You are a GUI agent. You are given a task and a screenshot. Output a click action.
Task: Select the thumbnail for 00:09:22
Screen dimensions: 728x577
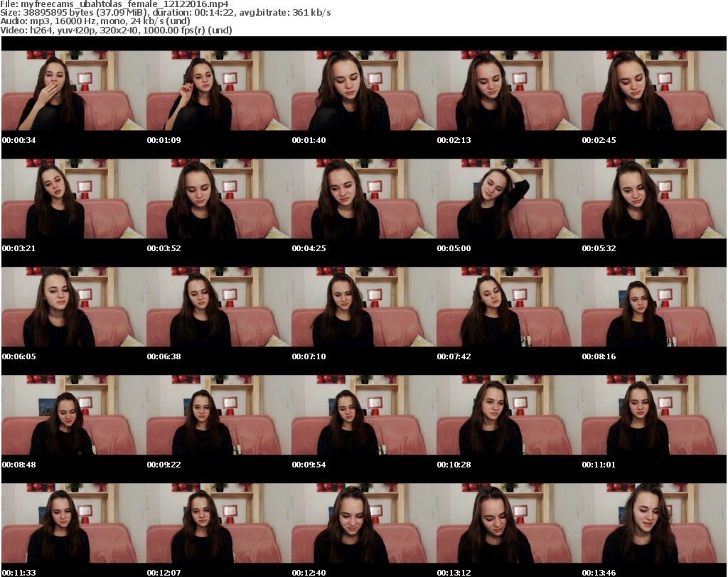click(x=219, y=415)
